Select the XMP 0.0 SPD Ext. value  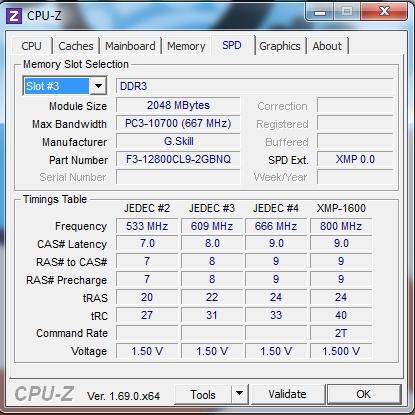[355, 159]
